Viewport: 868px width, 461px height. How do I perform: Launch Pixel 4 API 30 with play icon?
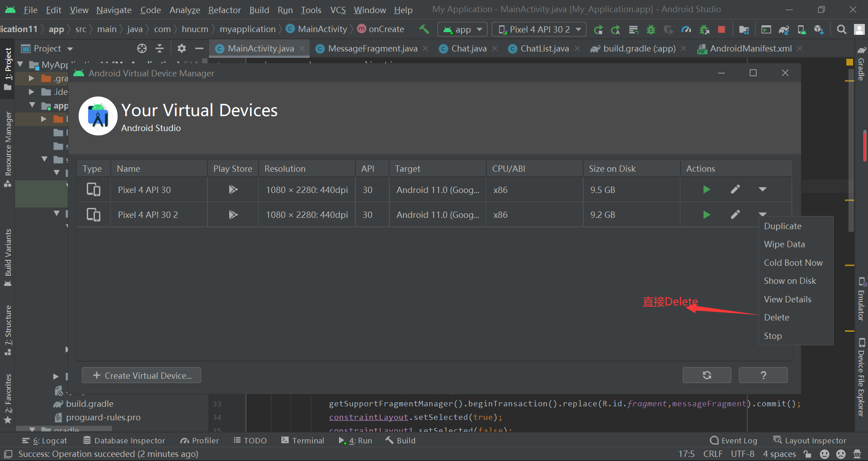pos(707,189)
